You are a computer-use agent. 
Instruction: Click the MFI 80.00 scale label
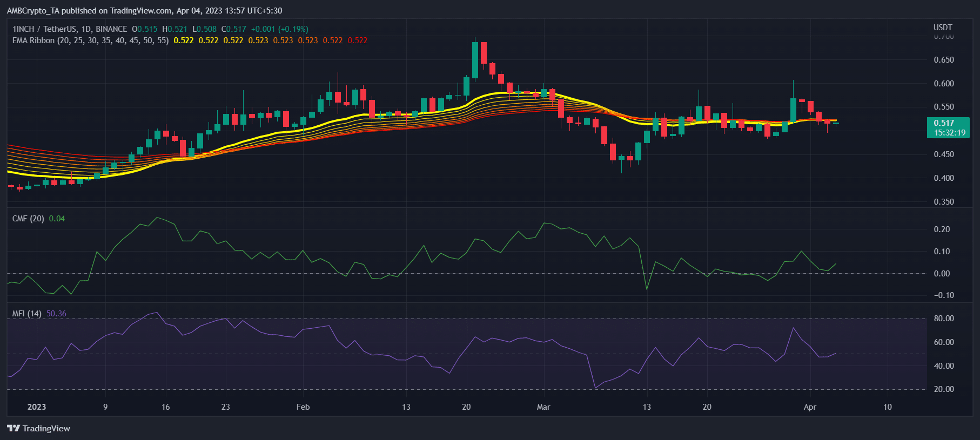(x=944, y=319)
